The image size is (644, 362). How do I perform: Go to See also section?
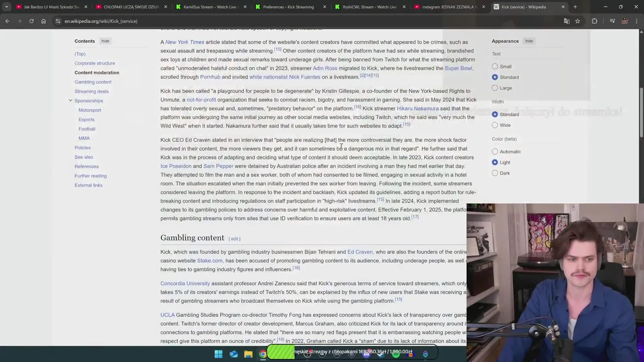coord(84,157)
